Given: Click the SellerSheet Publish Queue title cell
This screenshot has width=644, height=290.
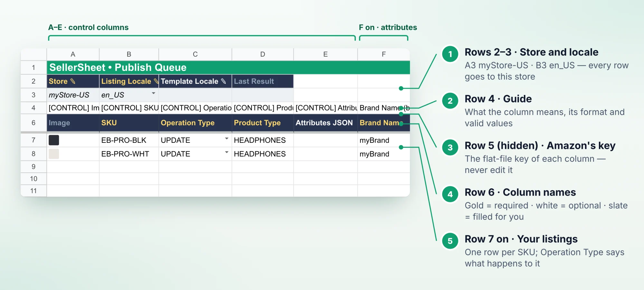Looking at the screenshot, I should pos(228,68).
